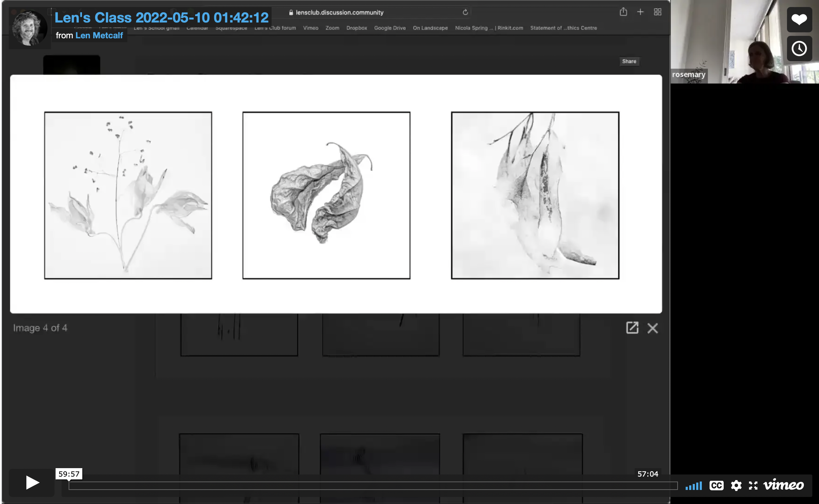Click the flowering stem photo on left
The image size is (819, 504).
128,195
